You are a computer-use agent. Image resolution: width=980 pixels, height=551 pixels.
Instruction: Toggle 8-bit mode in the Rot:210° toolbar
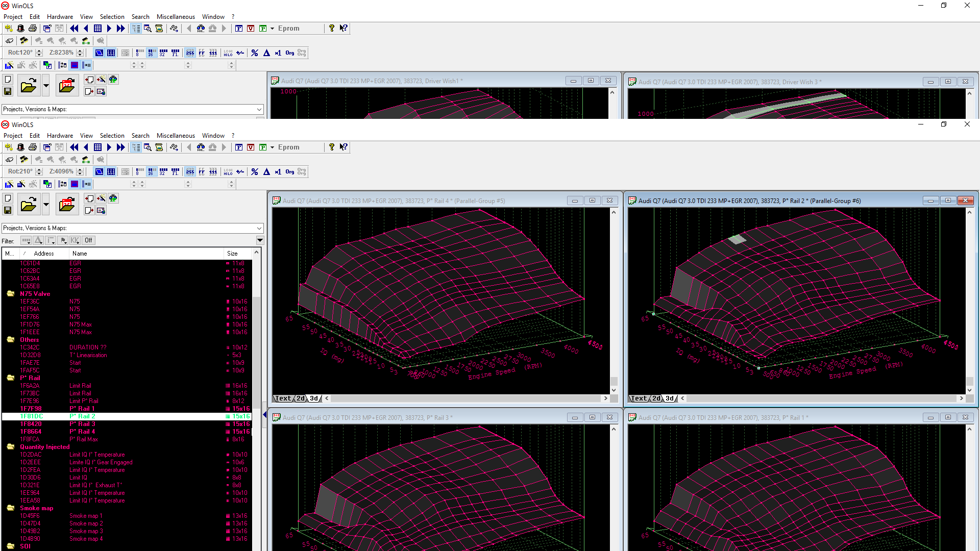(x=139, y=172)
